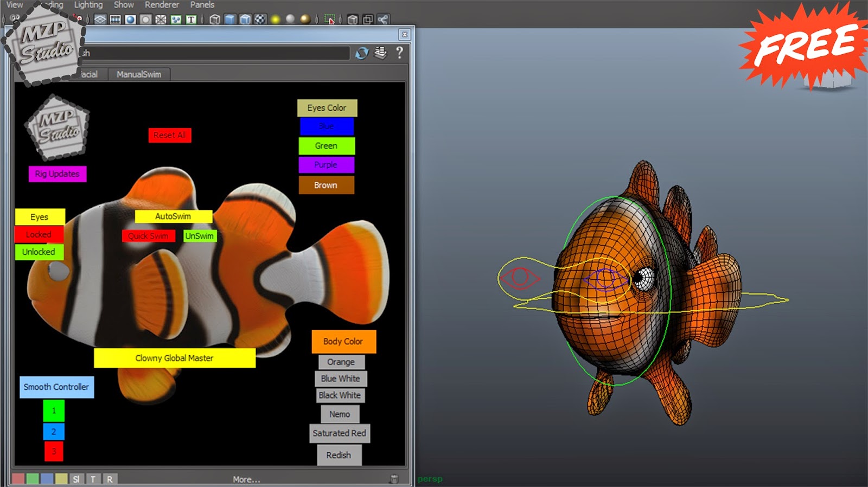Click the Quick Swim button
This screenshot has height=487, width=868.
pos(149,236)
